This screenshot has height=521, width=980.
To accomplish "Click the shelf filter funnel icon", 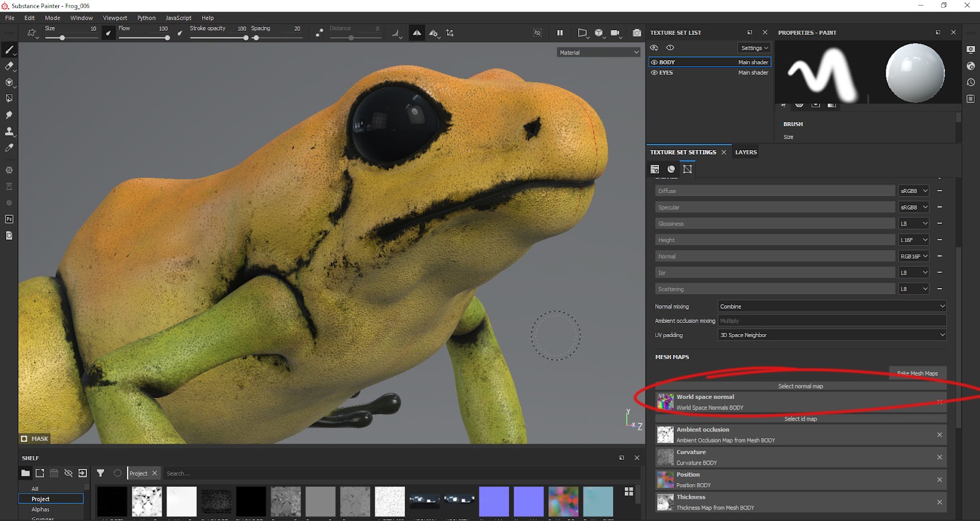I will pos(100,473).
